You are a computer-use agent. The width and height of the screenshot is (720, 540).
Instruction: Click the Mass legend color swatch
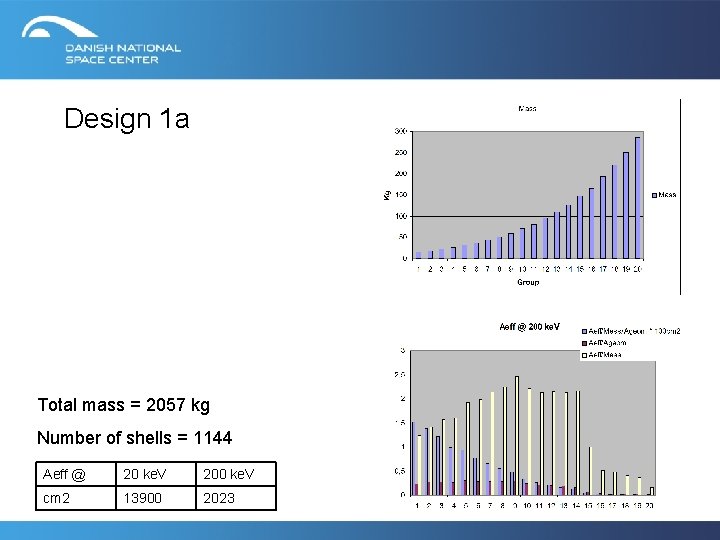pyautogui.click(x=654, y=195)
